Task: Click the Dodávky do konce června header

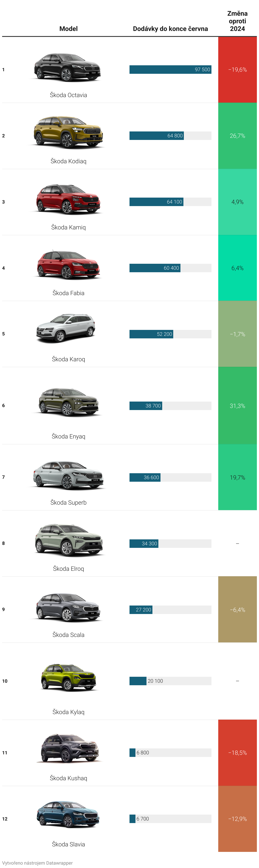Action: click(x=170, y=29)
